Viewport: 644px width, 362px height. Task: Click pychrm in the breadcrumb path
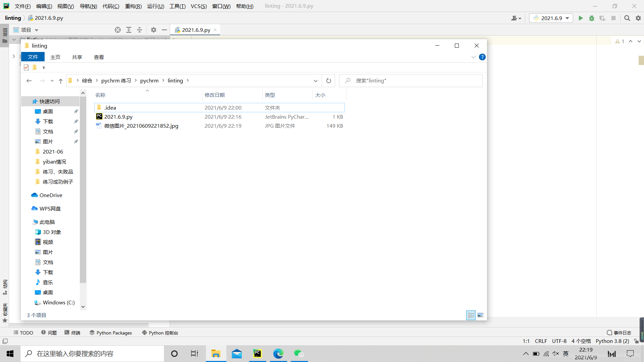click(x=149, y=80)
